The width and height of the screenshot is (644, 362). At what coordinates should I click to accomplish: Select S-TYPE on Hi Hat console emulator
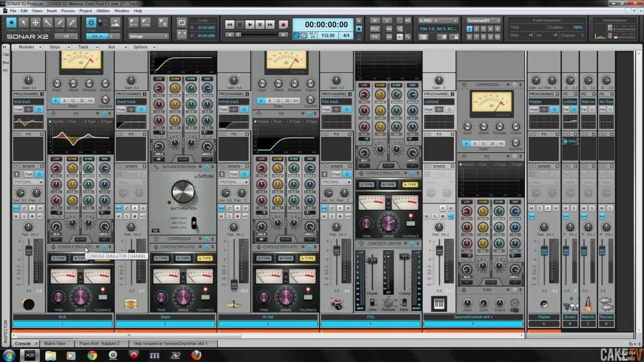(264, 258)
